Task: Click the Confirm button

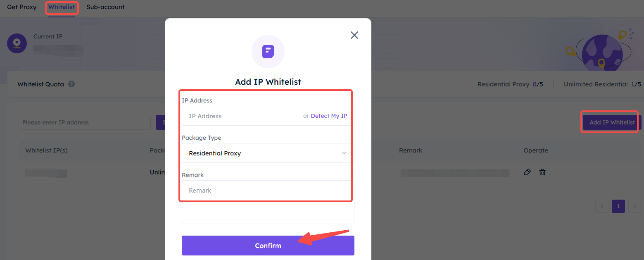Action: tap(268, 246)
